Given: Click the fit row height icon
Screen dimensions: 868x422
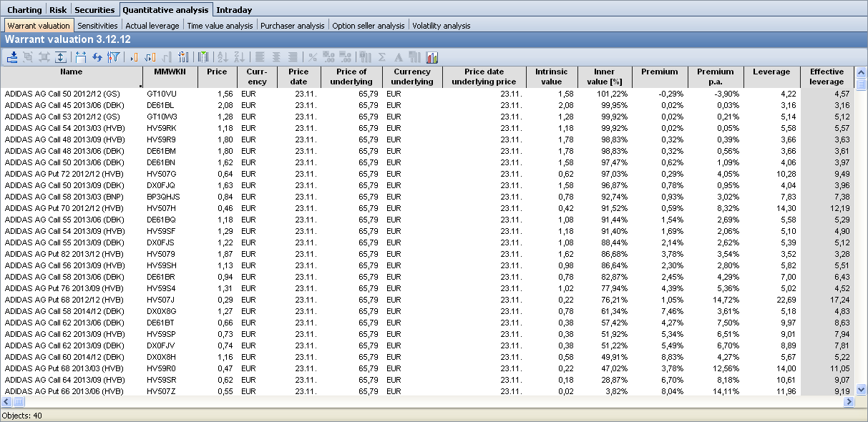Looking at the screenshot, I should 61,57.
